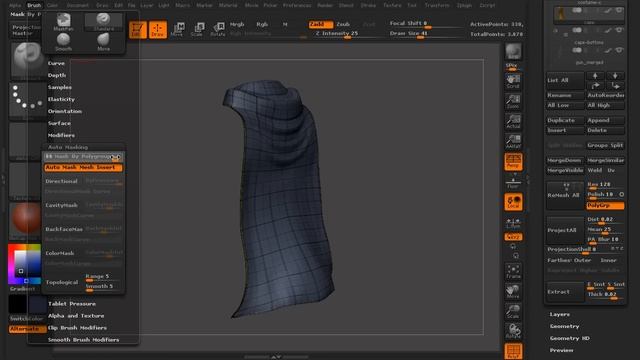640x360 pixels.
Task: Expand the Surface brush section
Action: 59,123
